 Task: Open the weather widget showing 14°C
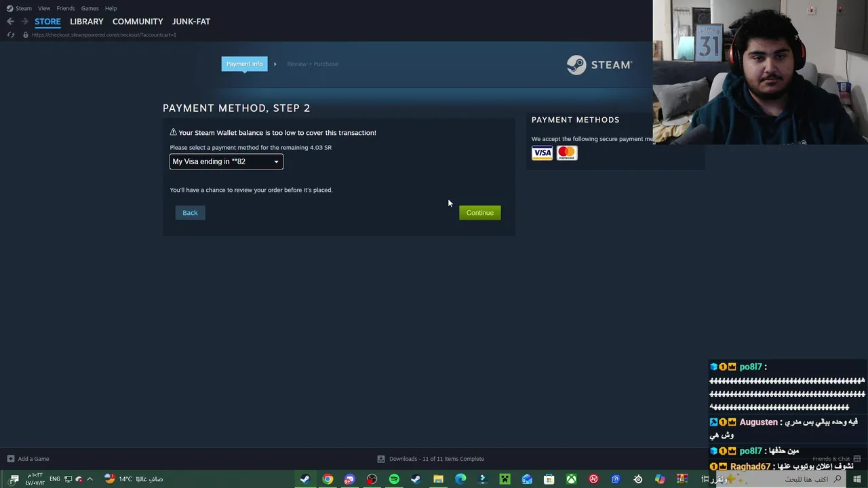pos(134,479)
